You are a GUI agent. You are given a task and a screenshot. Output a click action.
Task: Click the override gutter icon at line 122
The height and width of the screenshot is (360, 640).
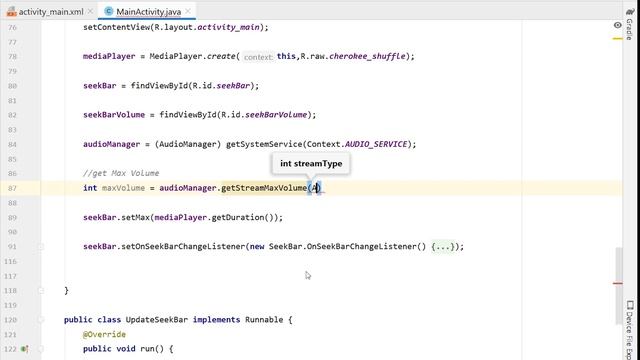(24, 349)
